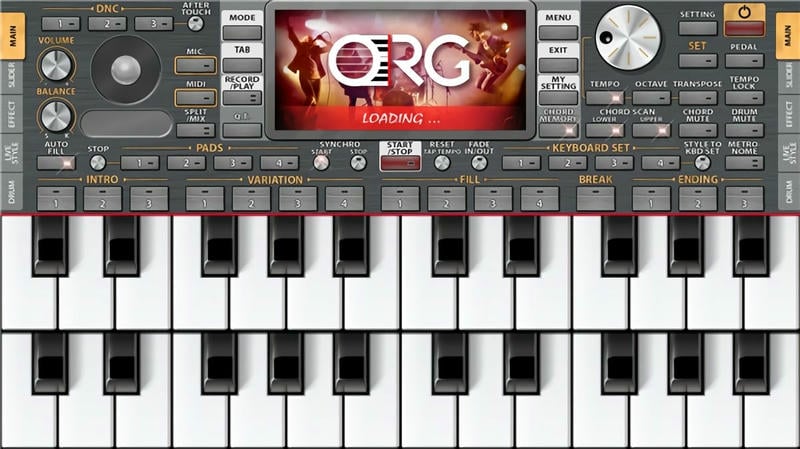800x449 pixels.
Task: Select Fill 1
Action: (400, 198)
